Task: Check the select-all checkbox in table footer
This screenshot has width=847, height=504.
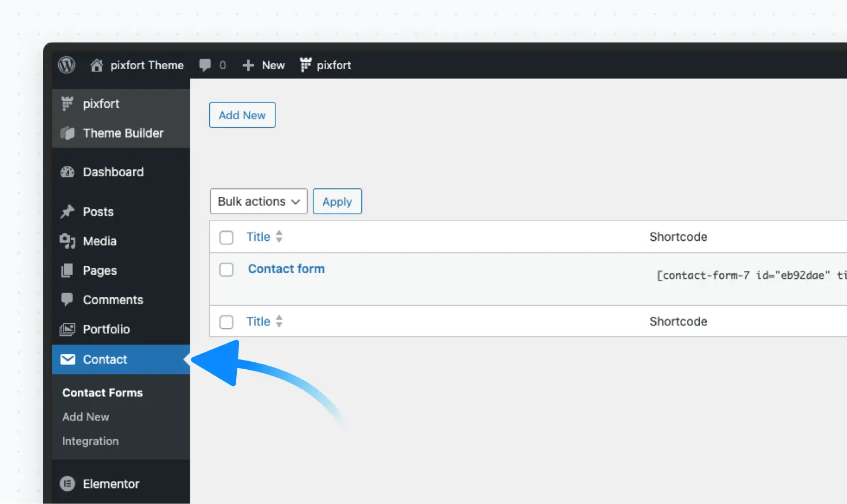Action: pyautogui.click(x=226, y=322)
